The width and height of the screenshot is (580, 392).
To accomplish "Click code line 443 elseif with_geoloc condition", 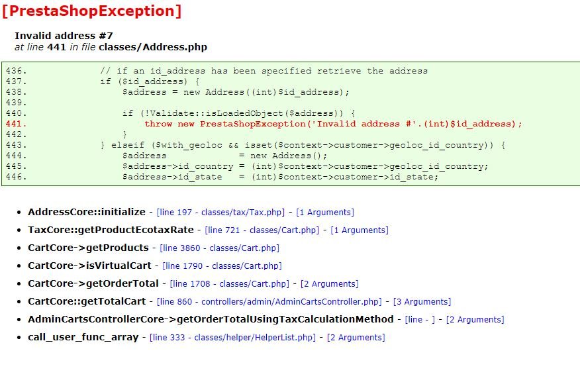I will click(303, 145).
